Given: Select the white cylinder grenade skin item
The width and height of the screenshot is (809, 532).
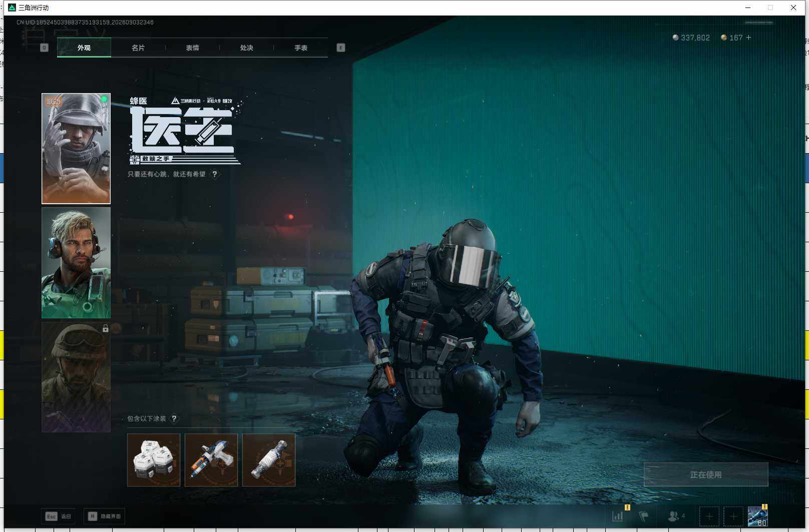Looking at the screenshot, I should coord(269,460).
